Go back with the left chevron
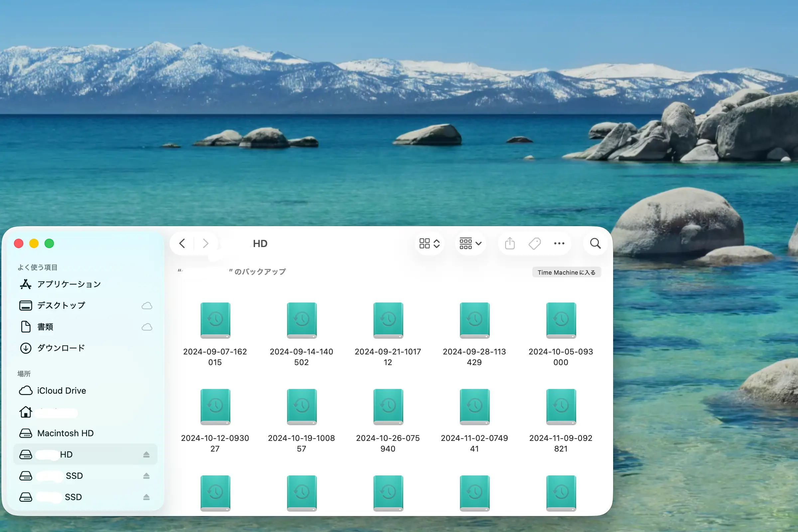Screen dimensions: 798x532 point(182,243)
